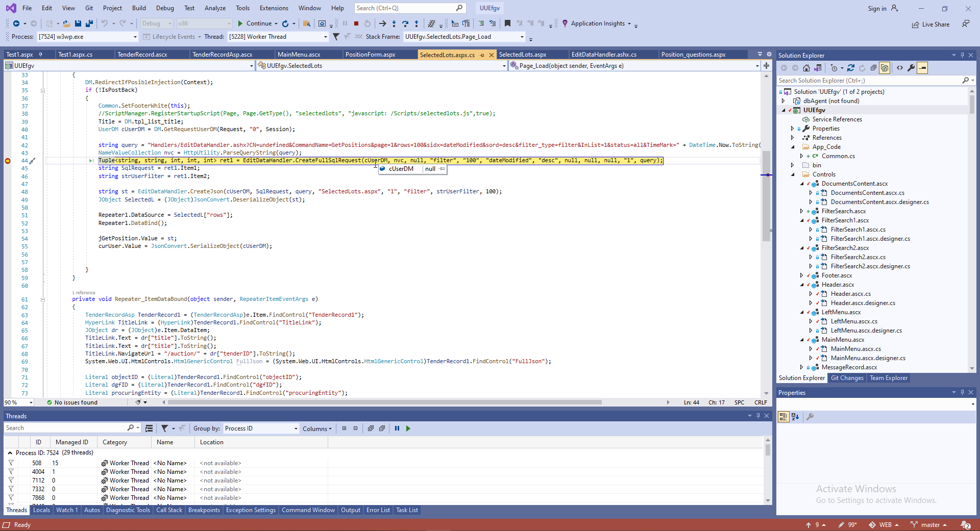Image resolution: width=980 pixels, height=531 pixels.
Task: Open the Stack Frame dropdown
Action: [464, 37]
